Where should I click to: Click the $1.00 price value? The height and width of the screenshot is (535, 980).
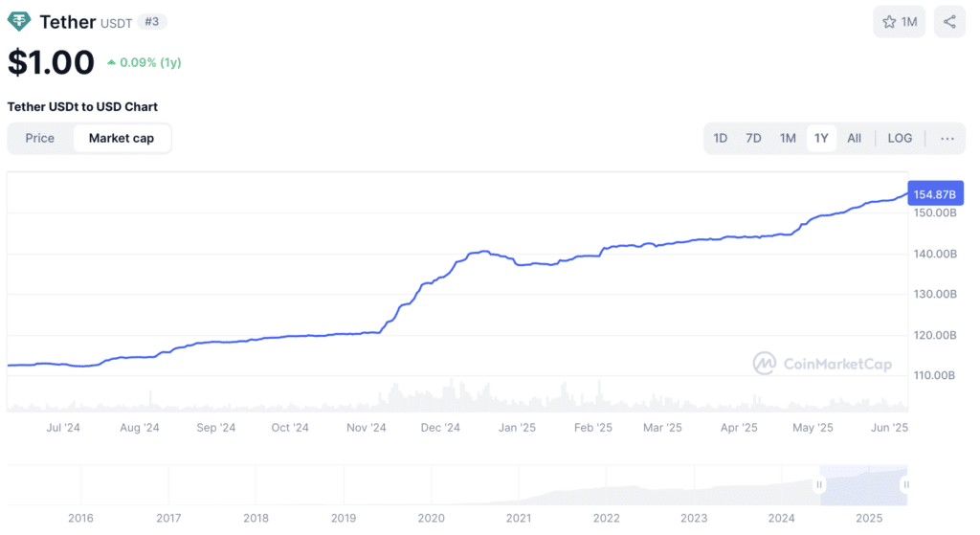[51, 62]
